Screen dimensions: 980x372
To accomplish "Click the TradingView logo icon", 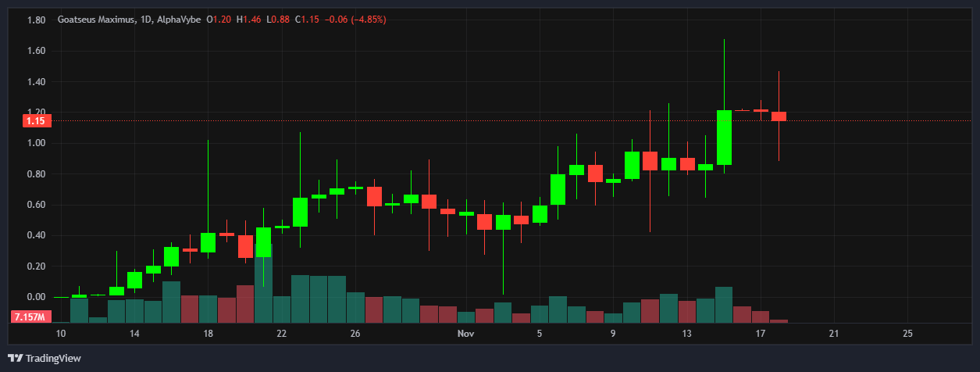I will (16, 359).
